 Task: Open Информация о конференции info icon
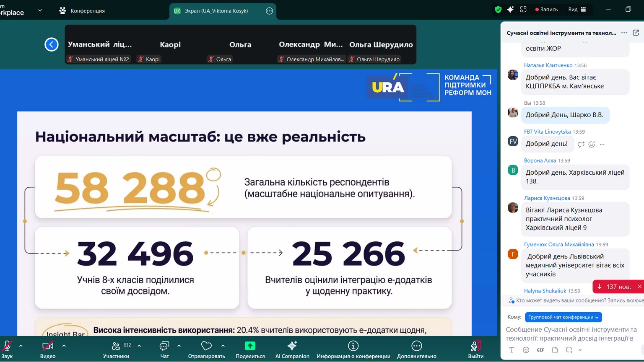pyautogui.click(x=353, y=346)
